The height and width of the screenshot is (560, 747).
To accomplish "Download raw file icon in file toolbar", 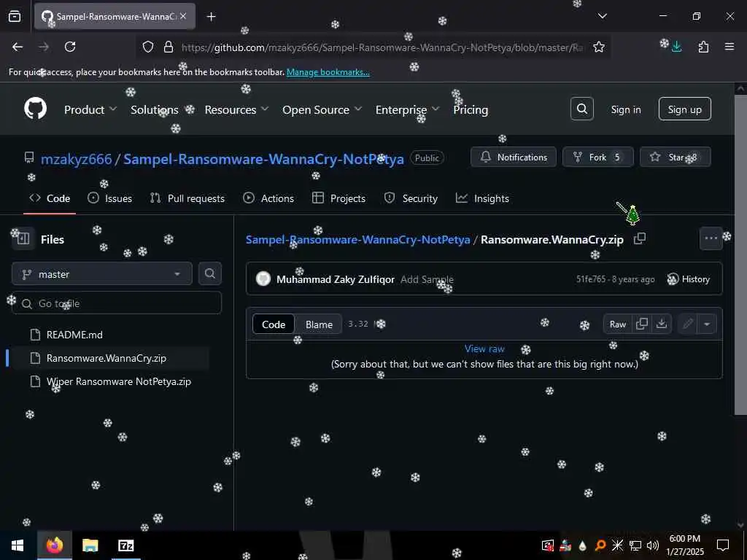I will point(661,324).
